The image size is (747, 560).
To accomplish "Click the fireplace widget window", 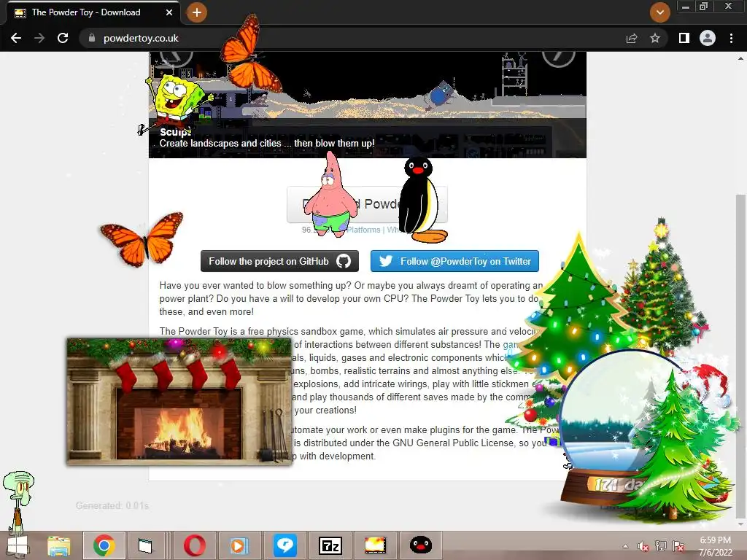I will [179, 402].
